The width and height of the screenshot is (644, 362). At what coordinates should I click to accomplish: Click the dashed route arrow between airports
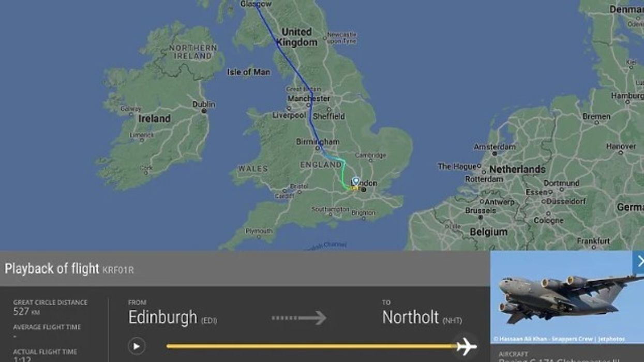(x=299, y=317)
